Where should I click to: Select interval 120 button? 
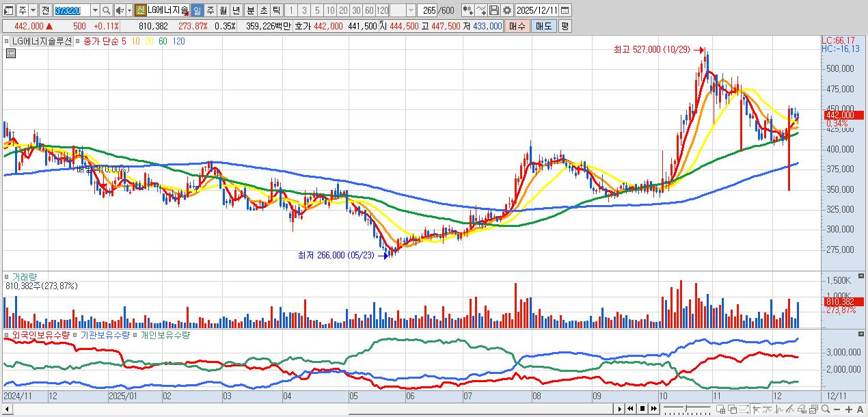pyautogui.click(x=381, y=11)
